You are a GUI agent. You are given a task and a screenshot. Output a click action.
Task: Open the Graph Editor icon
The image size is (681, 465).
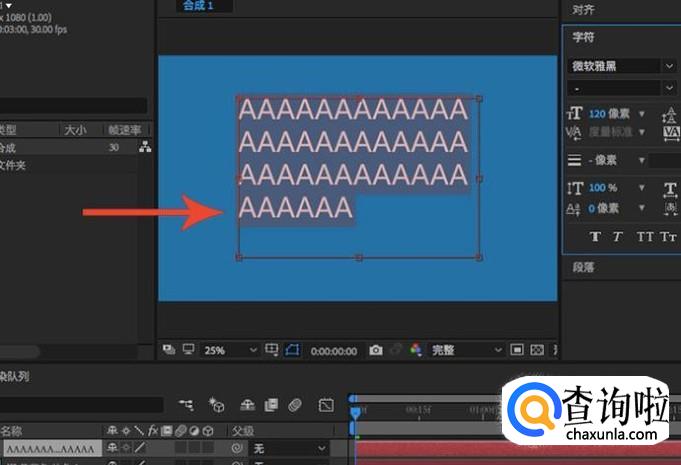[x=326, y=405]
